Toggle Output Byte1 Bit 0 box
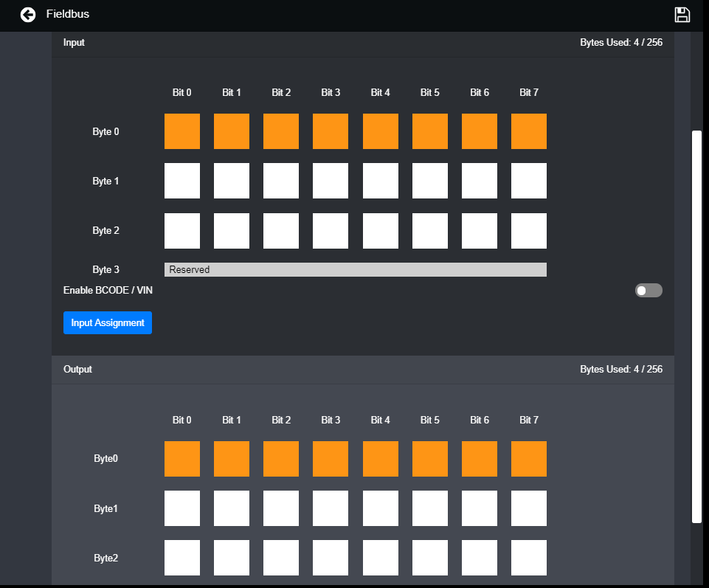This screenshot has width=709, height=588. point(182,508)
